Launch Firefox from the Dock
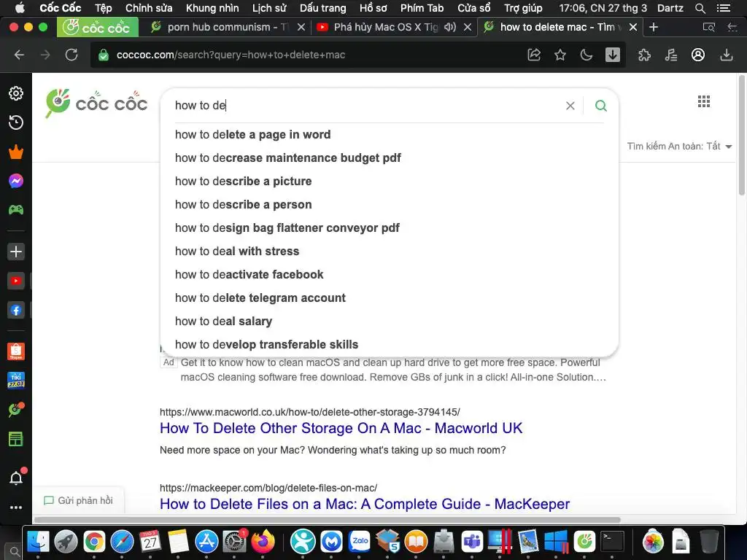 [x=263, y=542]
